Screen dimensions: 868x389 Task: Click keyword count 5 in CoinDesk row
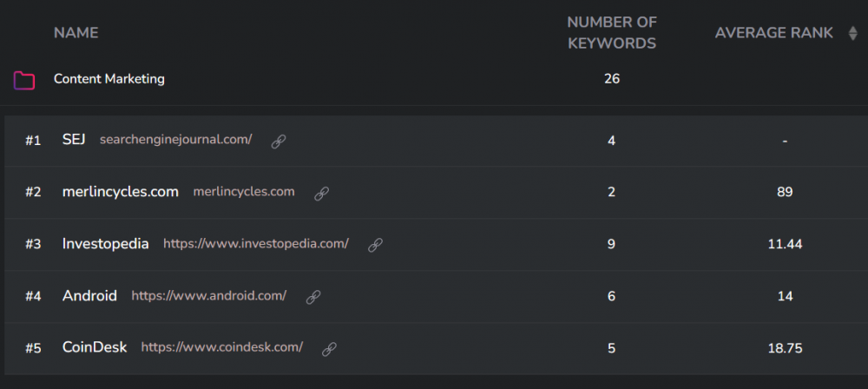[x=611, y=348]
